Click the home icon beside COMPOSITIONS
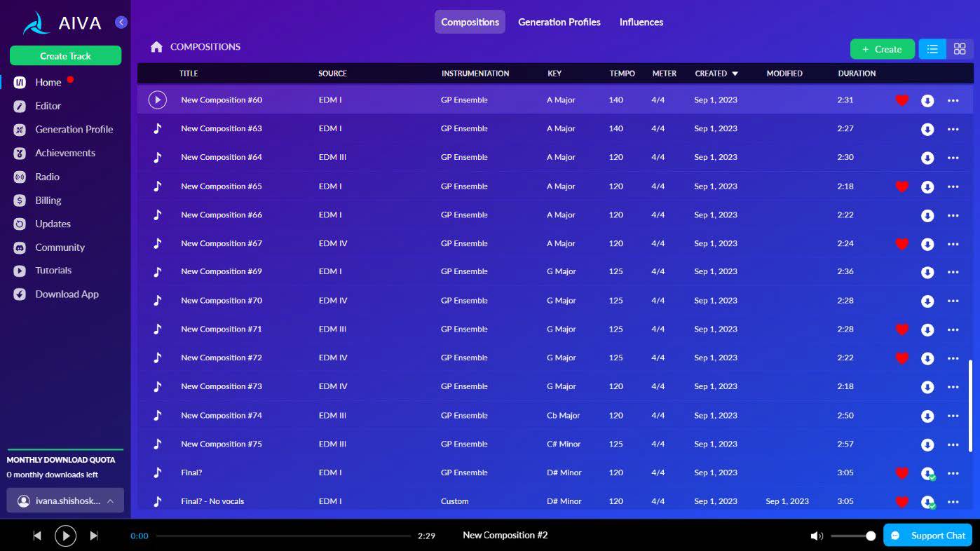 [156, 47]
